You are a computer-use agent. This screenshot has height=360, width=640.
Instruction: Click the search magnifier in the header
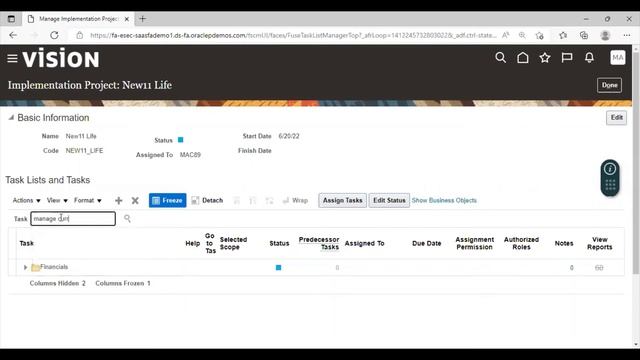pos(500,58)
